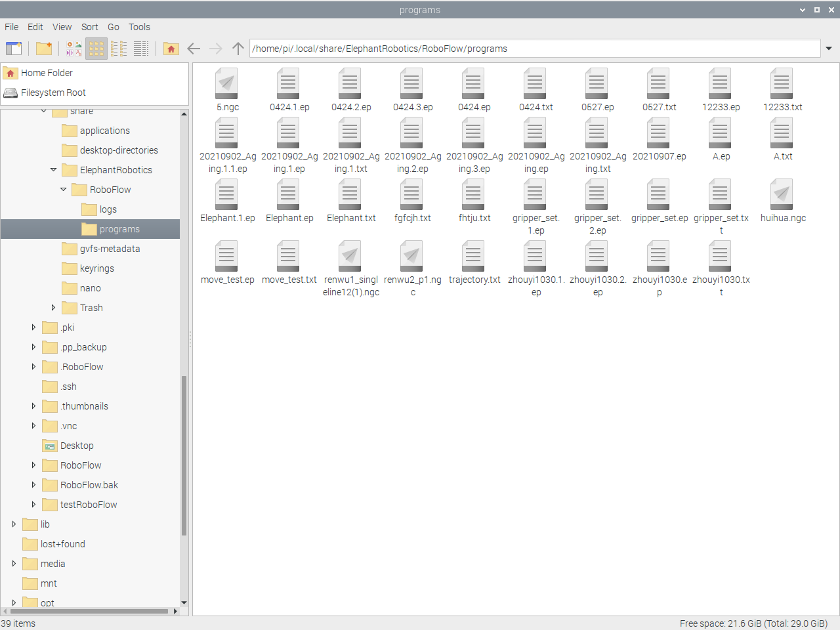Screen dimensions: 840x630
Task: Click Filesystem Root in places
Action: click(x=53, y=93)
